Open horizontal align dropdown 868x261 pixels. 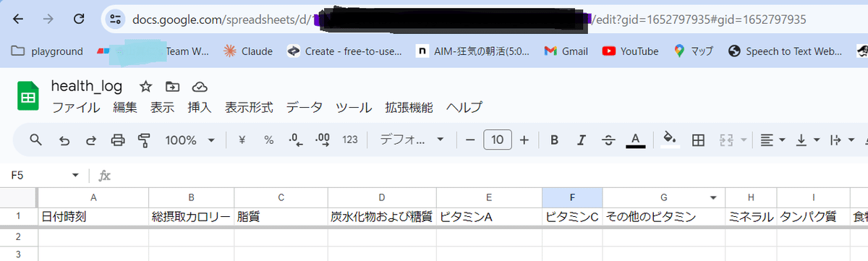click(x=773, y=140)
